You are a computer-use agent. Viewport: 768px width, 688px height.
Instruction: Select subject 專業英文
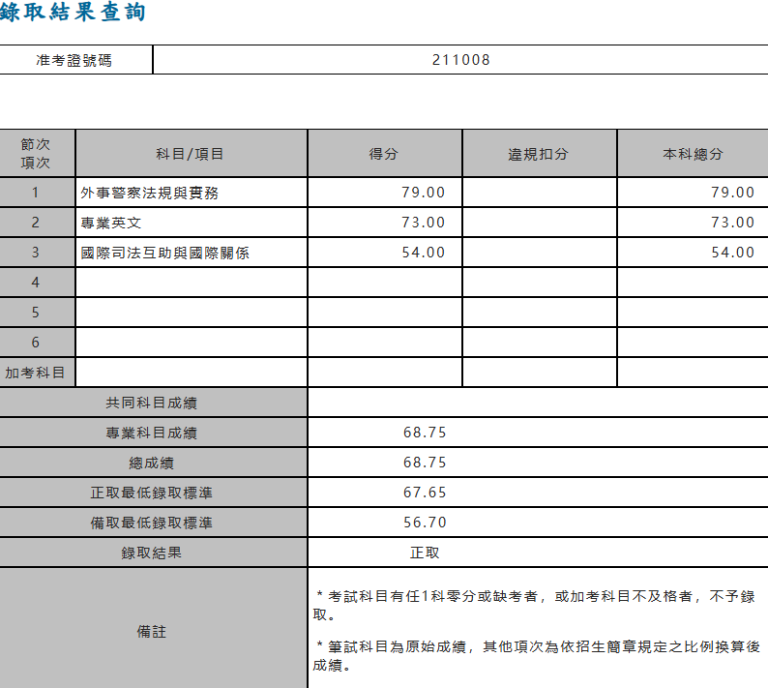111,223
